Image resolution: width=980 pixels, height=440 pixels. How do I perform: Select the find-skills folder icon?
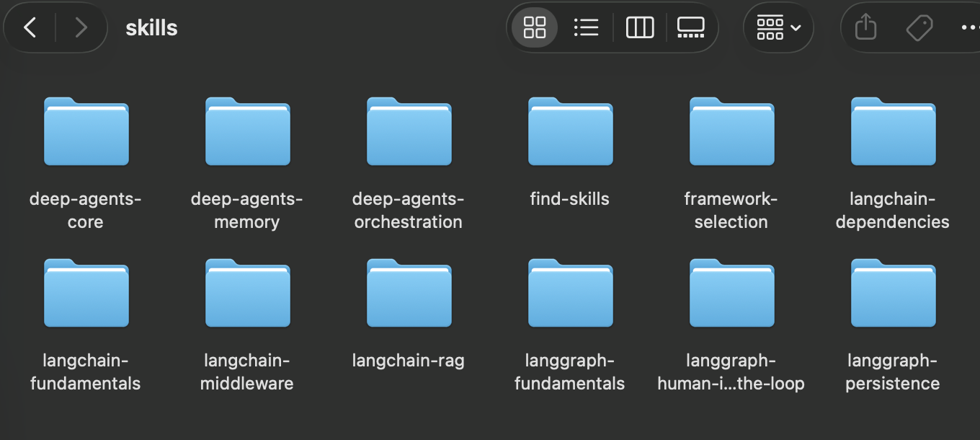(570, 132)
